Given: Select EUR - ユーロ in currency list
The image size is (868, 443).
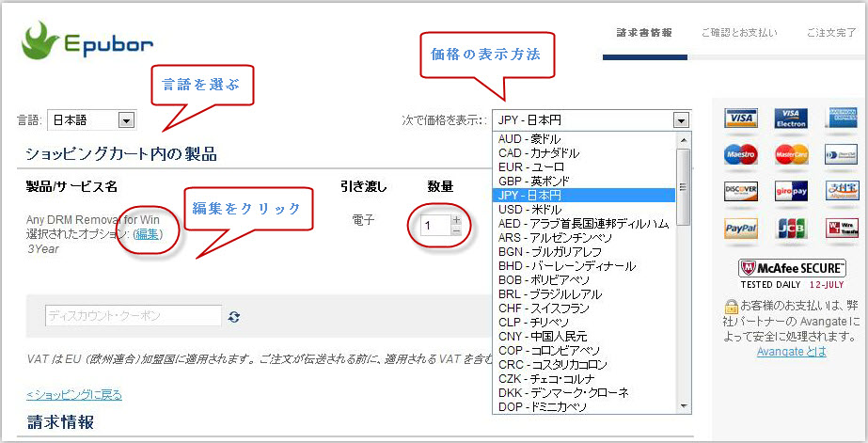Looking at the screenshot, I should point(585,166).
